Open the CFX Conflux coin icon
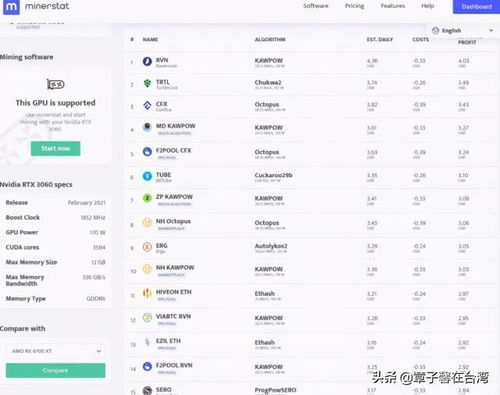This screenshot has height=395, width=500. [147, 106]
